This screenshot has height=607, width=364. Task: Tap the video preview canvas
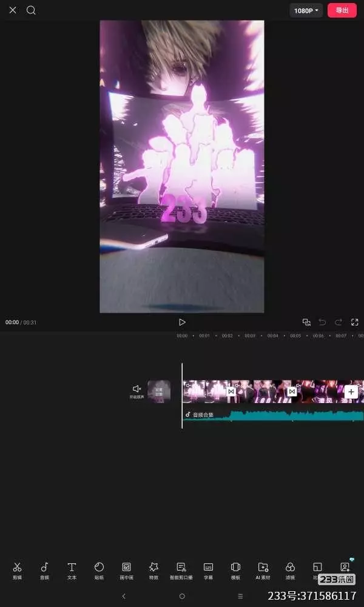tap(182, 166)
